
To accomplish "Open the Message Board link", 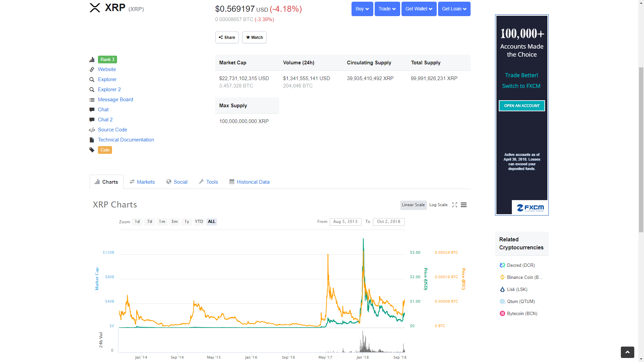I will [115, 100].
